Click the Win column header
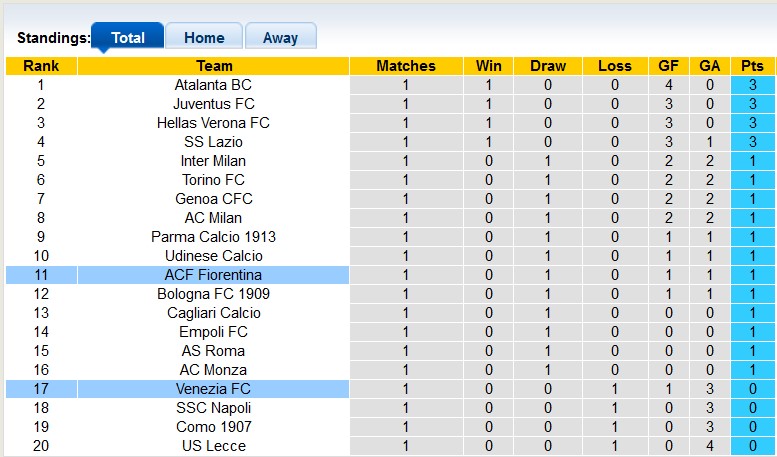 tap(489, 66)
